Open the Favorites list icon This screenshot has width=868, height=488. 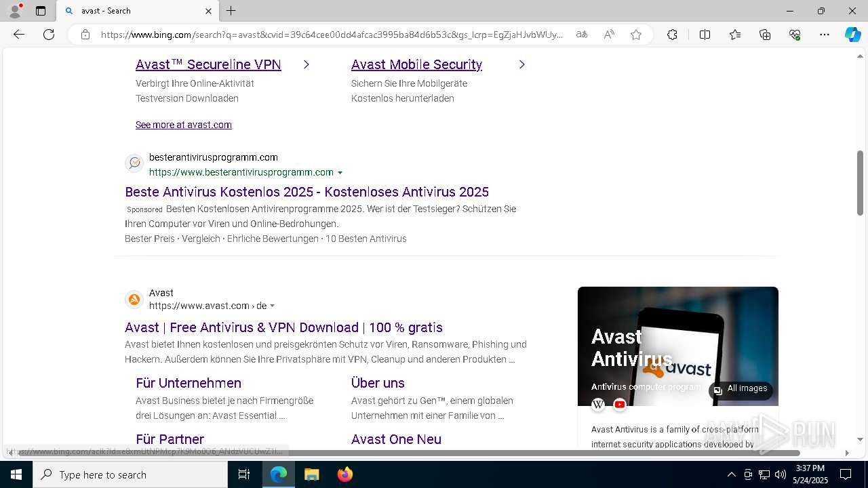(735, 35)
